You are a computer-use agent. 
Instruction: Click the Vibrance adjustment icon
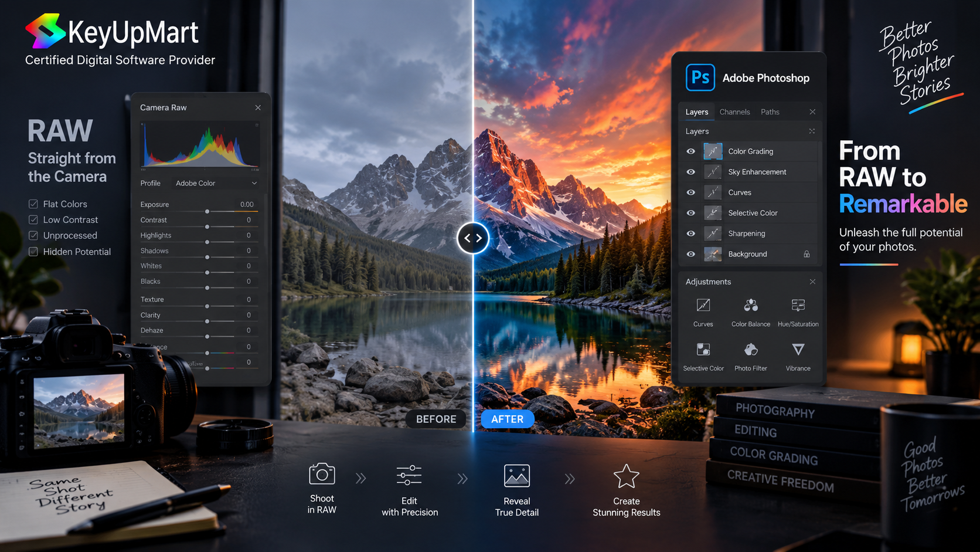click(x=798, y=350)
